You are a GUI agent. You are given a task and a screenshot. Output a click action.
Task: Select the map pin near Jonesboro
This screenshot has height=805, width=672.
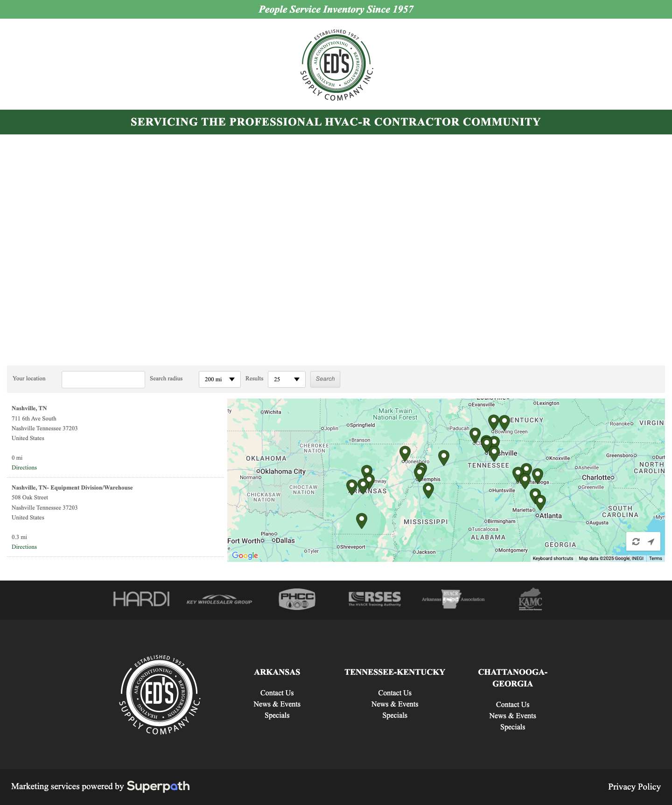405,453
